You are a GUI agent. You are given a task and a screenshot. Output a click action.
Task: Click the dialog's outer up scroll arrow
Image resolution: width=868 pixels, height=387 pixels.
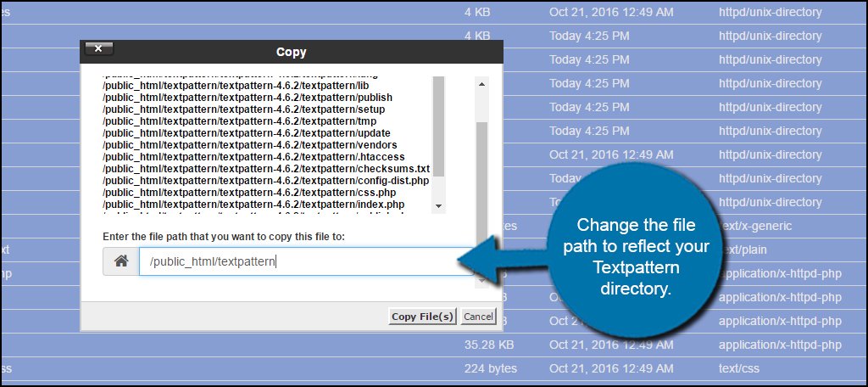[481, 84]
